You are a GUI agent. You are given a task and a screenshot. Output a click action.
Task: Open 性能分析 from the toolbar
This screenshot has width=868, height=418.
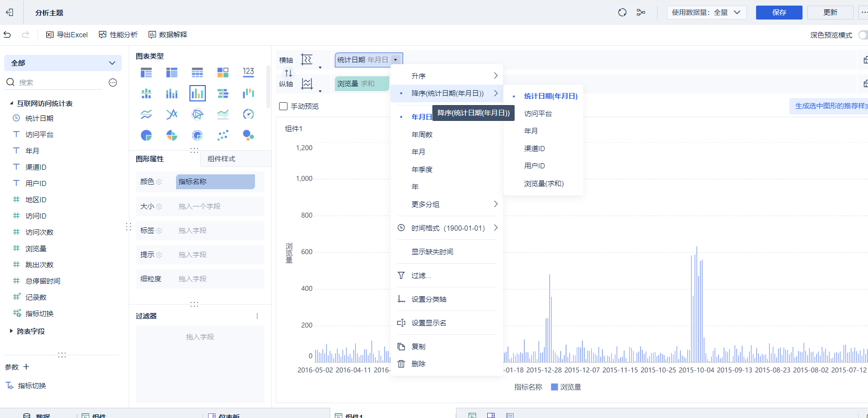click(118, 35)
